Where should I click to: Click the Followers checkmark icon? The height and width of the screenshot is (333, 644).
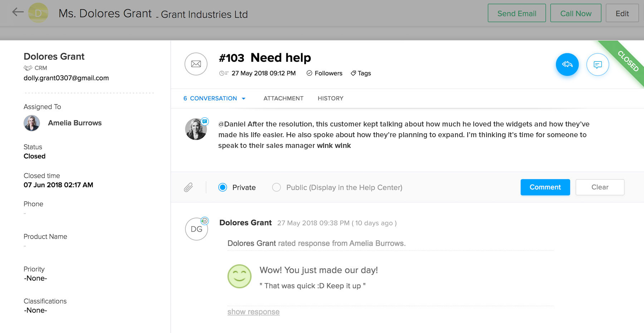click(309, 73)
